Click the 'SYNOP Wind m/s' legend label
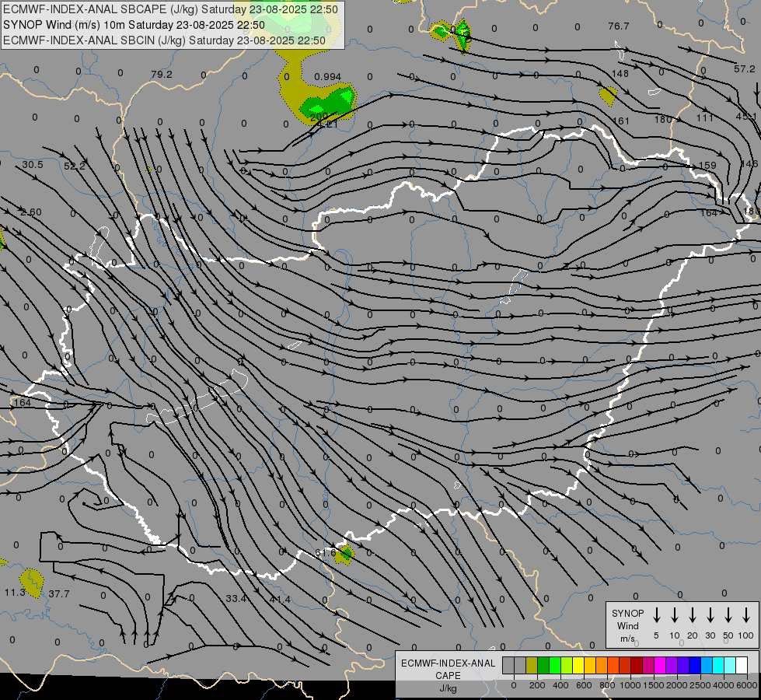 (x=627, y=625)
